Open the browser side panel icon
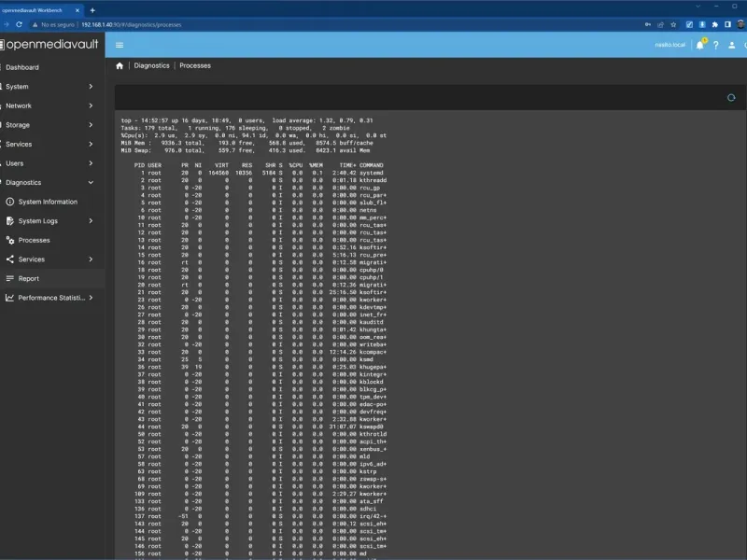The width and height of the screenshot is (747, 560). 727,25
